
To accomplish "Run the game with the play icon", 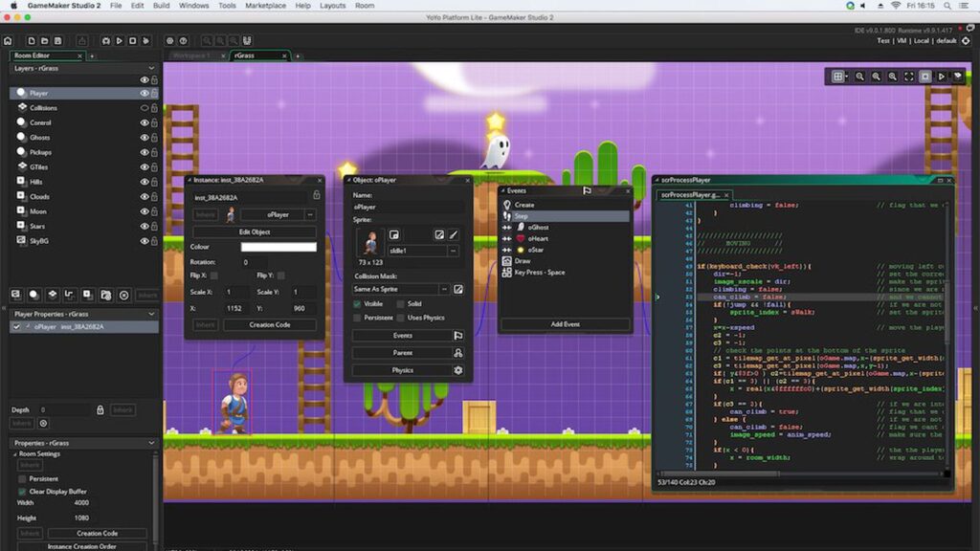I will click(x=119, y=40).
